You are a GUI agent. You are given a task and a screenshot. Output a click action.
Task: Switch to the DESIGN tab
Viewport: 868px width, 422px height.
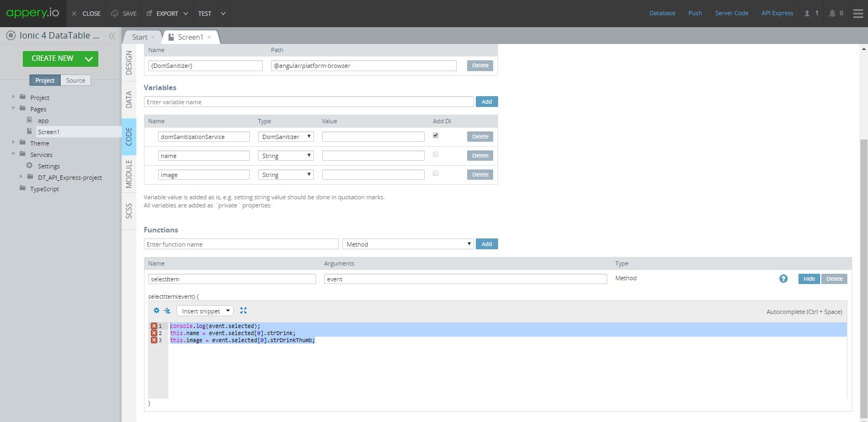coord(129,62)
